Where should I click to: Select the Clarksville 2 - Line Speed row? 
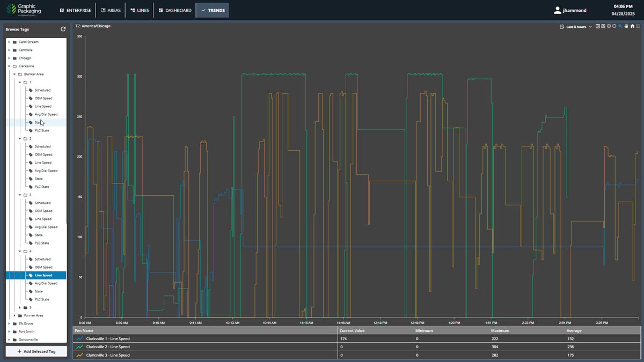coord(356,347)
